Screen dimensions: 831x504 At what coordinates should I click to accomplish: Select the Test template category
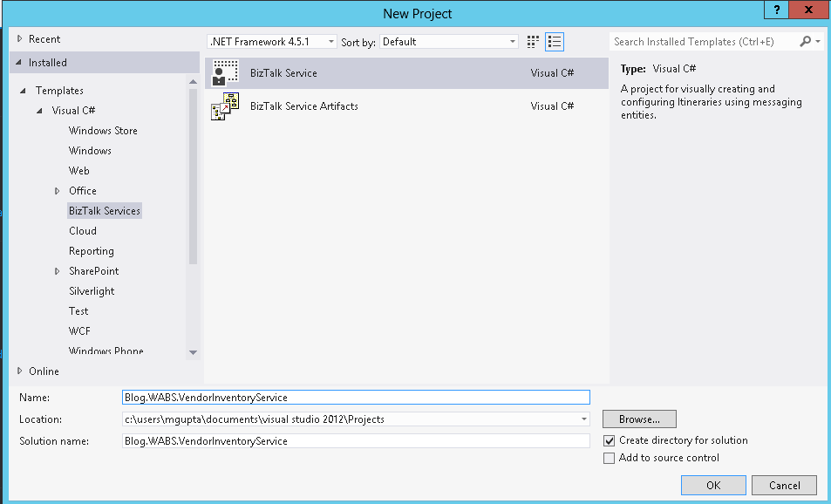(x=78, y=311)
